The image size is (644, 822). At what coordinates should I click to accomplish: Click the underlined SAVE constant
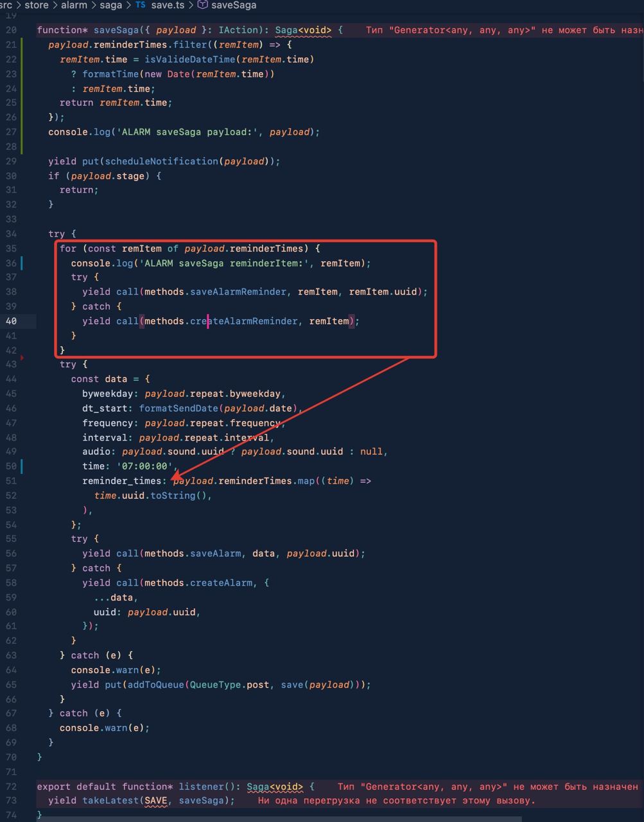tap(156, 800)
